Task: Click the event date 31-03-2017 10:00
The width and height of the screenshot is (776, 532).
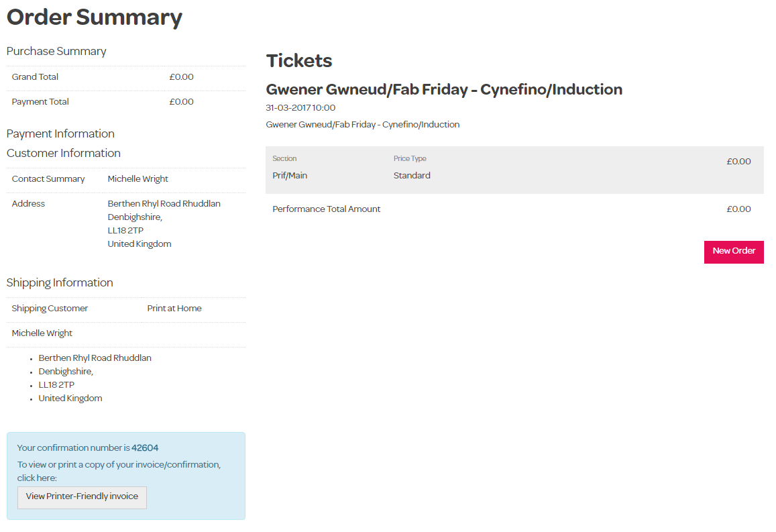Action: (x=300, y=108)
